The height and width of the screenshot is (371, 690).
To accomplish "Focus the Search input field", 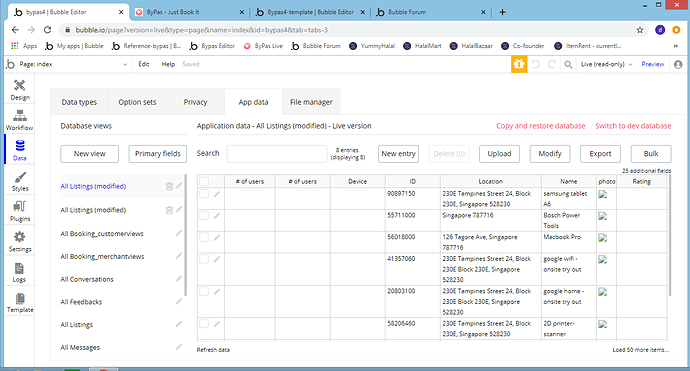I will coord(277,154).
